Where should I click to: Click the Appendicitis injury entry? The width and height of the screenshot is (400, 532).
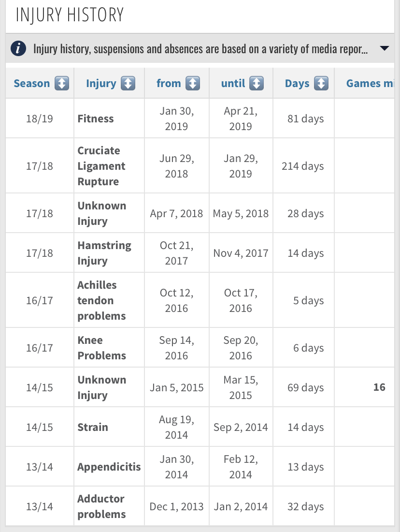(x=109, y=467)
